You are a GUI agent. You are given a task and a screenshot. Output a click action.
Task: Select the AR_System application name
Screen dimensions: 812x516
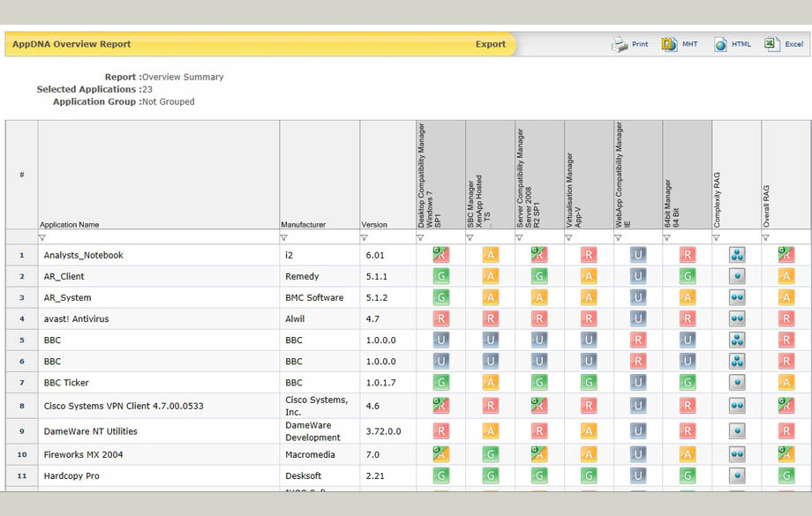67,297
